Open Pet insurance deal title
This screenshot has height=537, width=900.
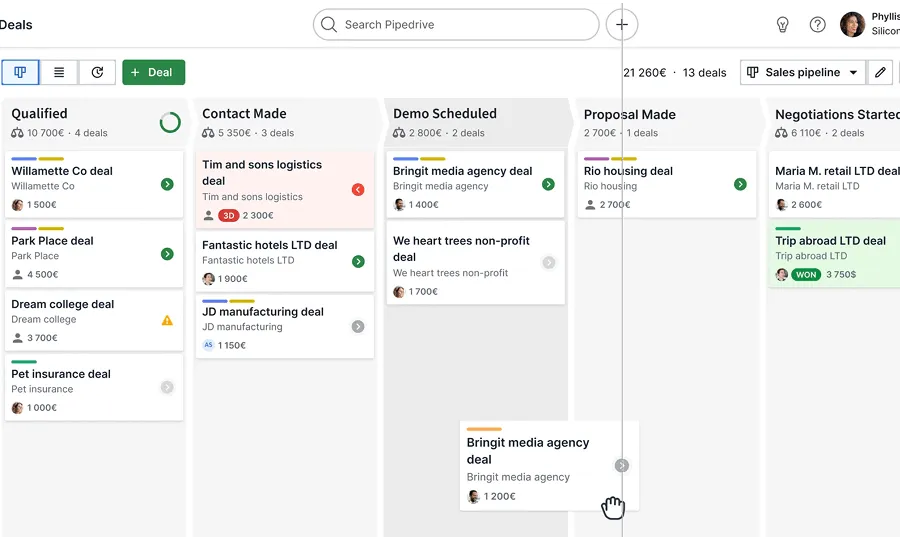61,374
